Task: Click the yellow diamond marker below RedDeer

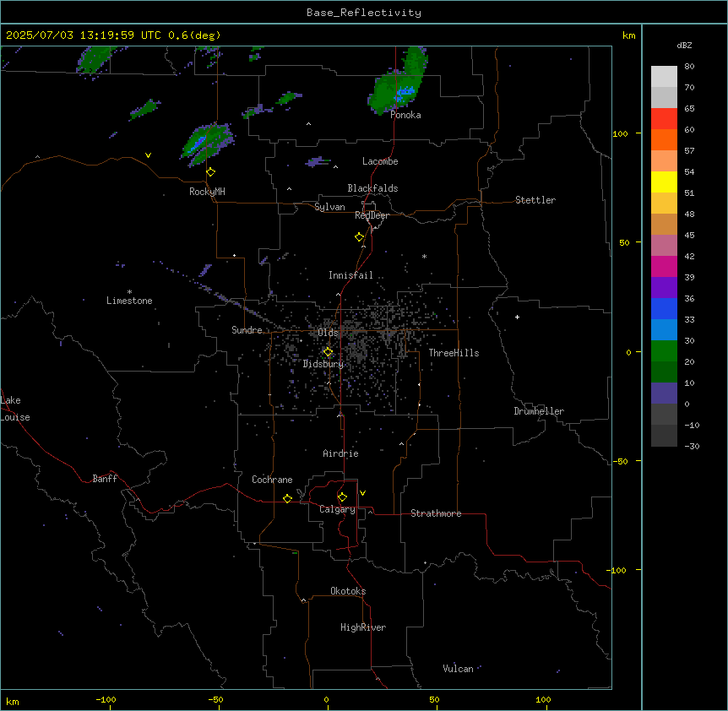Action: 360,237
